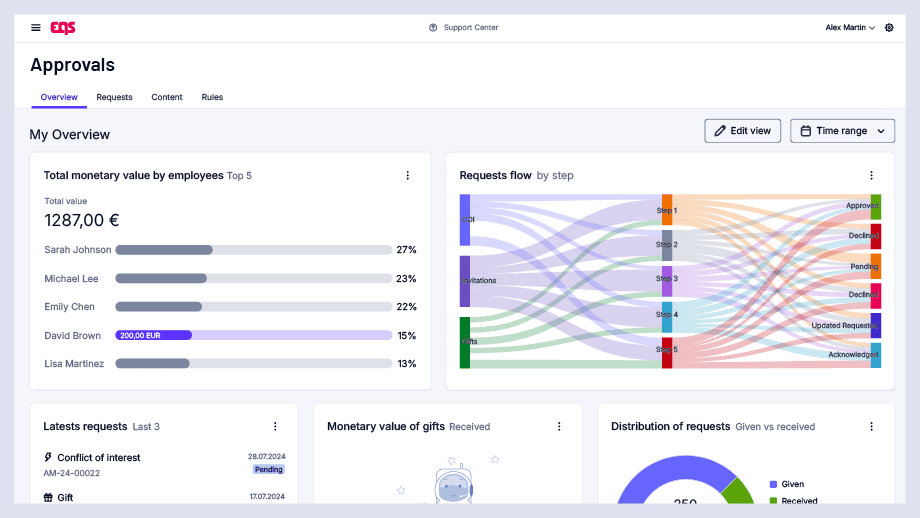Open kebab menu on Monetary value of gifts
Viewport: 920px width, 518px height.
pos(559,426)
